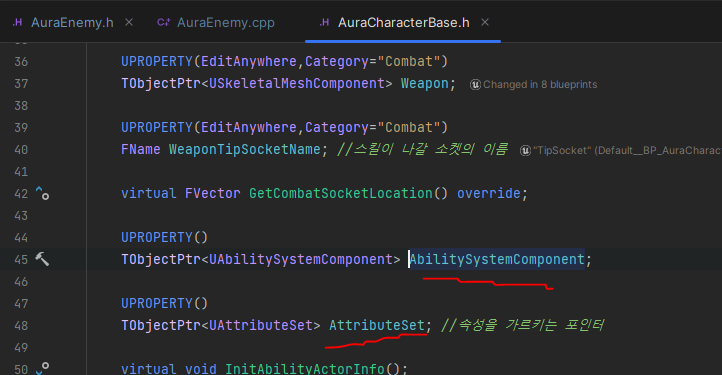Click "Combat" string on line 36
This screenshot has height=375, width=722.
tap(408, 62)
